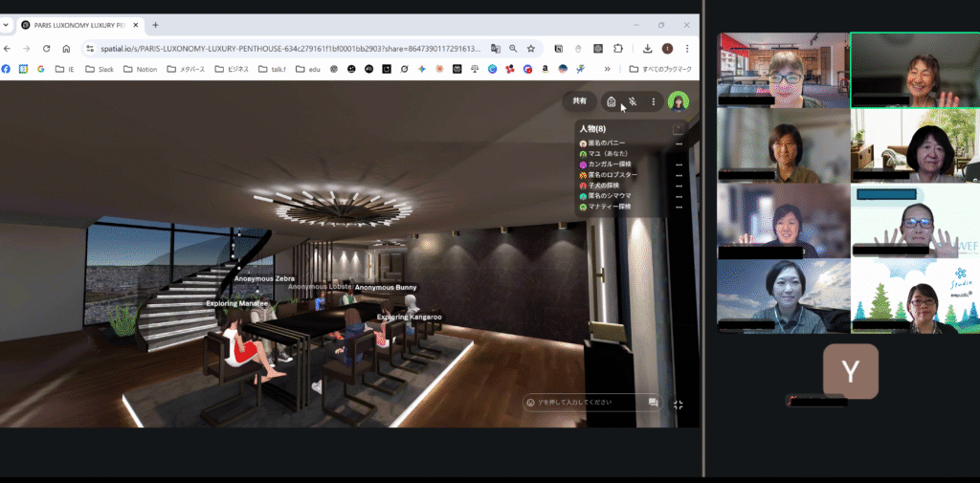Bookmark this page with the star icon
This screenshot has height=483, width=980.
531,48
